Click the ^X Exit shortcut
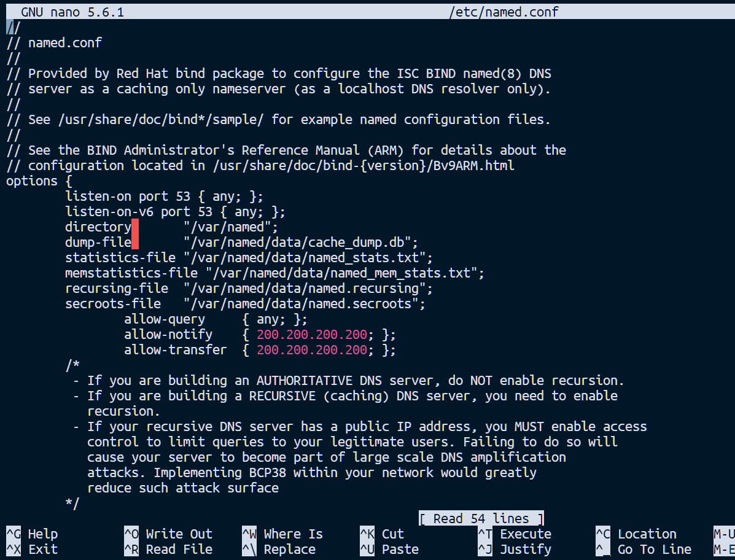The height and width of the screenshot is (560, 735). (32, 550)
